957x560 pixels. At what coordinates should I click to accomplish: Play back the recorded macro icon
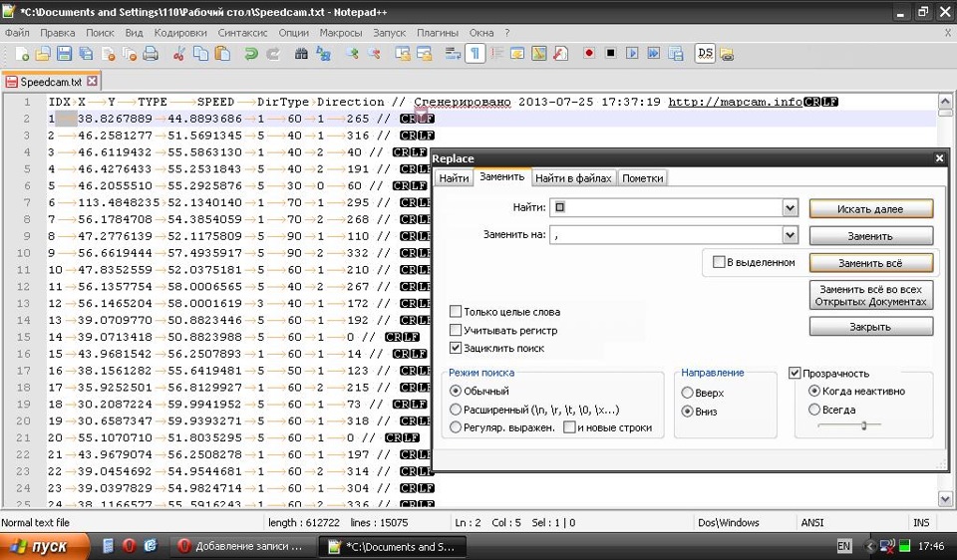point(632,54)
